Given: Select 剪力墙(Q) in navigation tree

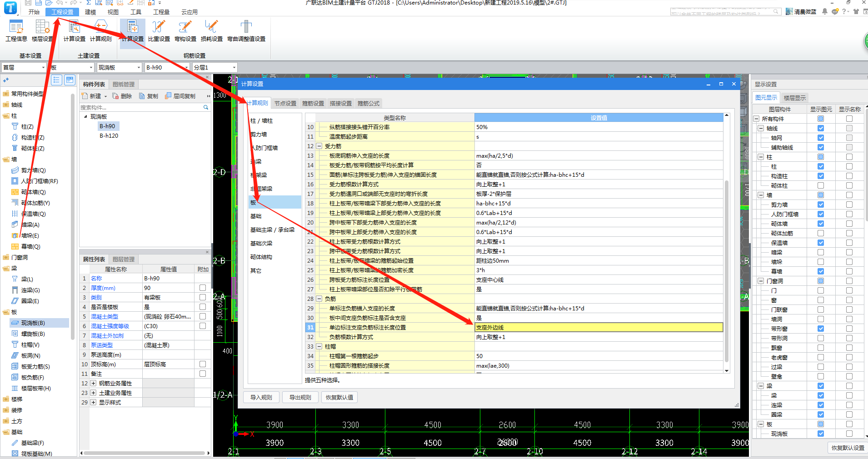Looking at the screenshot, I should 34,170.
